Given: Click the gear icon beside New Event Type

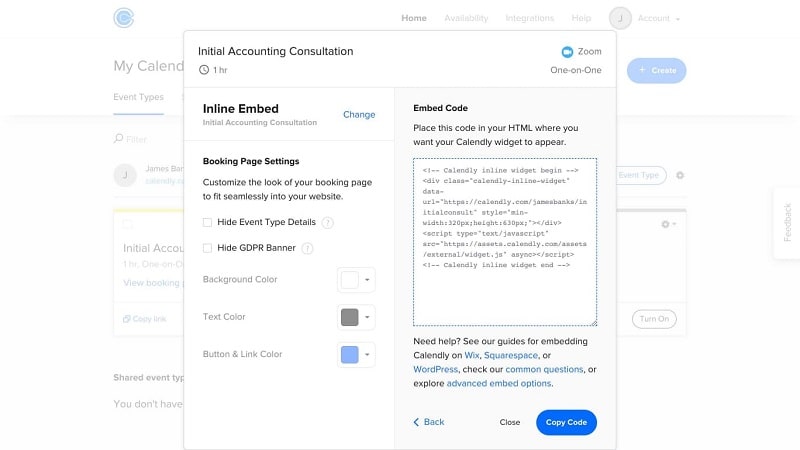Looking at the screenshot, I should (x=680, y=175).
